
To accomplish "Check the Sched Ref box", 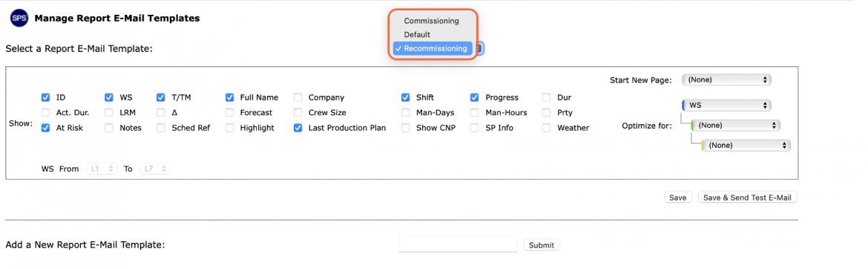I will pyautogui.click(x=160, y=128).
